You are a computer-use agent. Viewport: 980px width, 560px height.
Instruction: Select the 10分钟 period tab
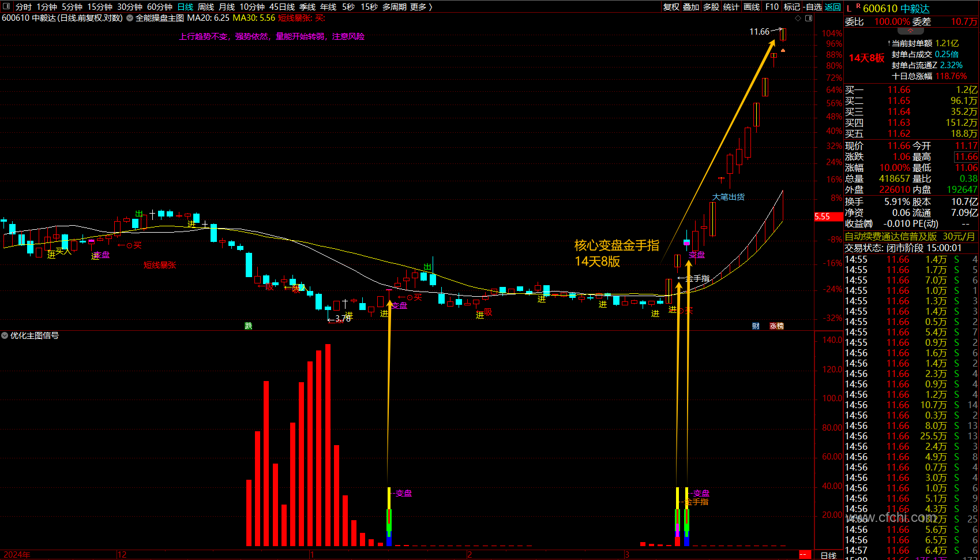(252, 7)
